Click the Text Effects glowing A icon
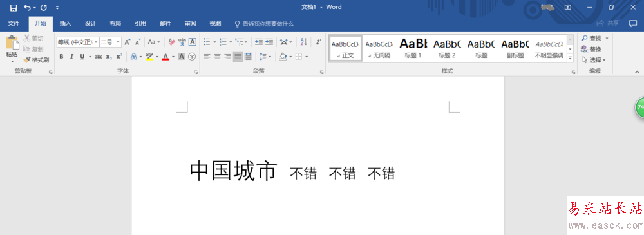This screenshot has width=644, height=235. coord(134,56)
